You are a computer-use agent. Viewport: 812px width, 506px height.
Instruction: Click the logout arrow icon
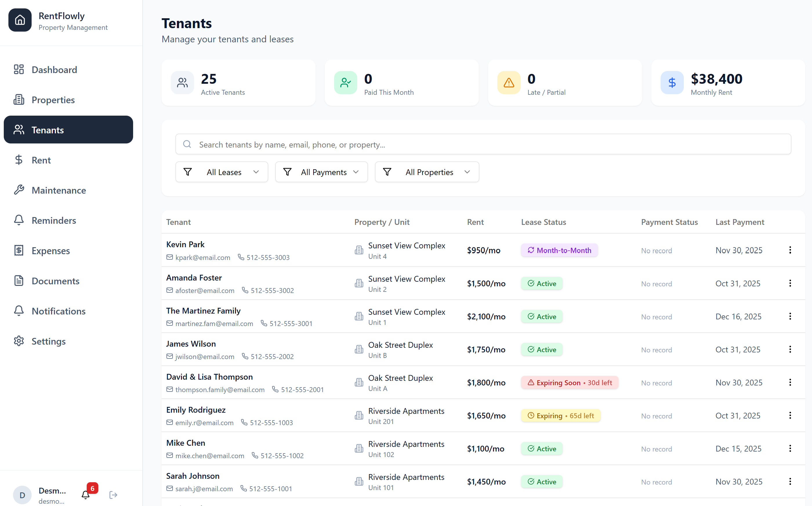click(x=113, y=495)
